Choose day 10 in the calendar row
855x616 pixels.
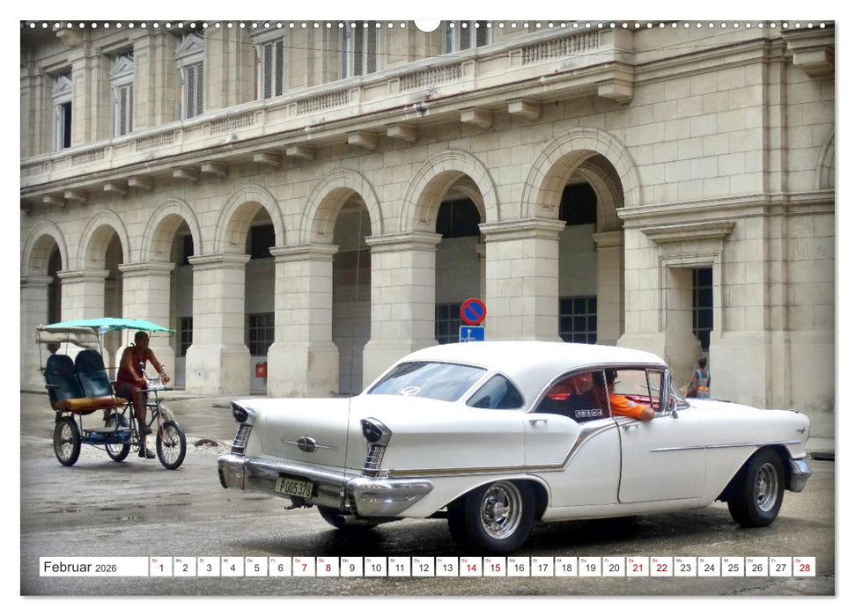coord(375,568)
